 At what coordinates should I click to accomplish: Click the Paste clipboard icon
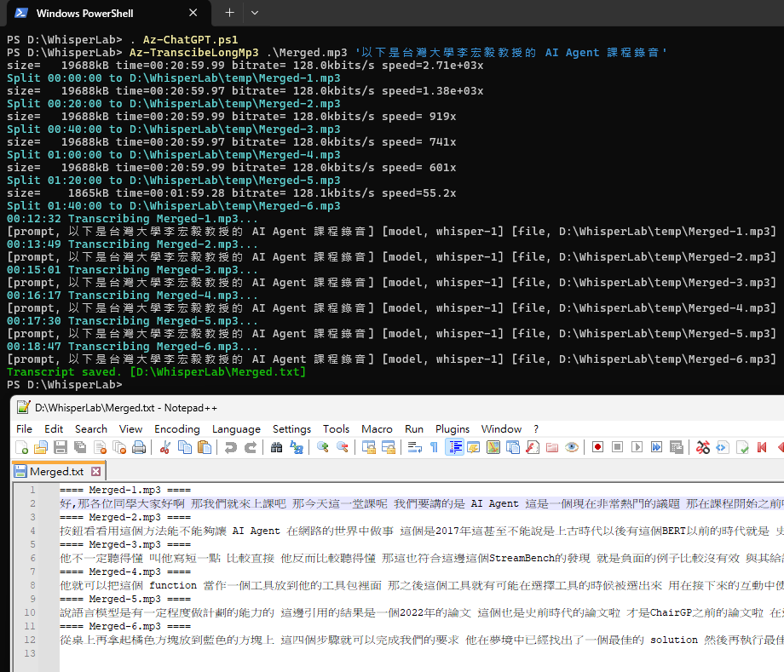tap(205, 447)
